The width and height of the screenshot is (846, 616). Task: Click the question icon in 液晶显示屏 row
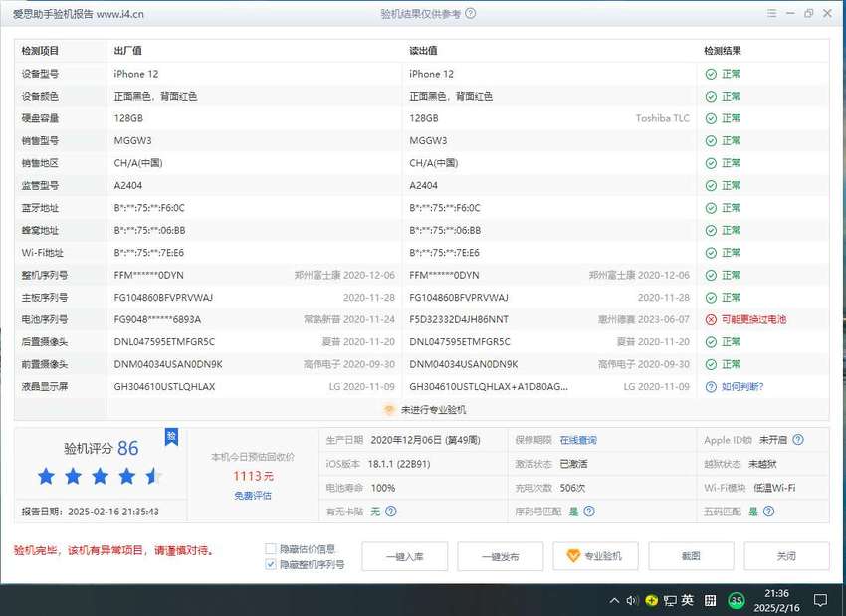tap(711, 387)
